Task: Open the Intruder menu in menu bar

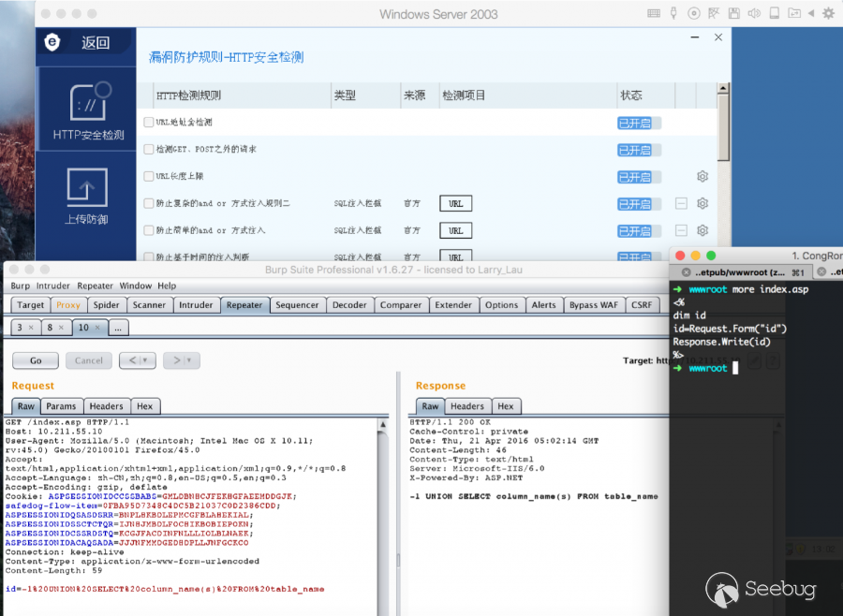Action: click(52, 286)
